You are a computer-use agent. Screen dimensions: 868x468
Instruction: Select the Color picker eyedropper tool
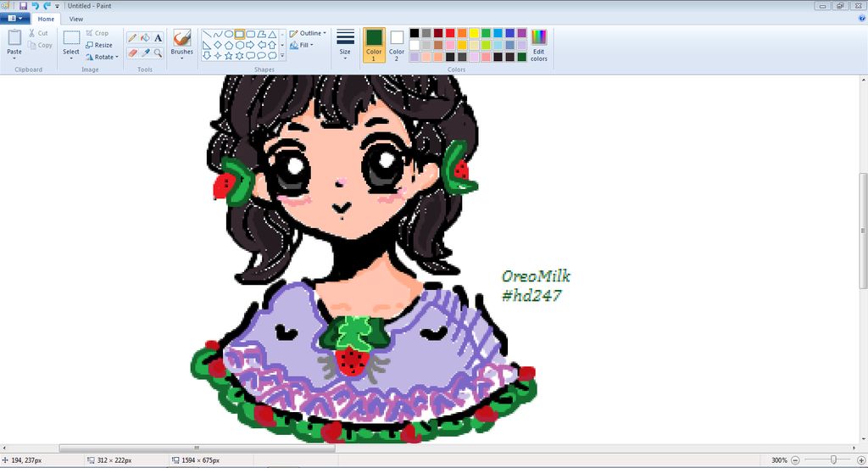(145, 53)
